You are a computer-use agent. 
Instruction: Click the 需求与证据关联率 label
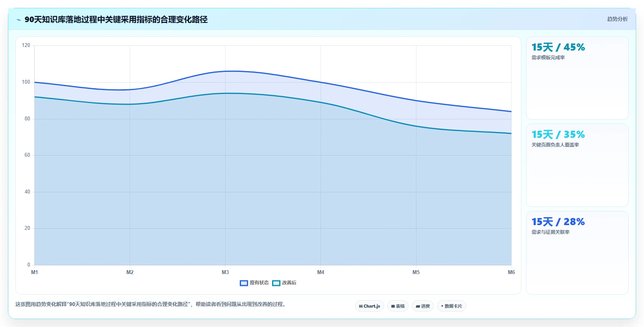tap(551, 232)
